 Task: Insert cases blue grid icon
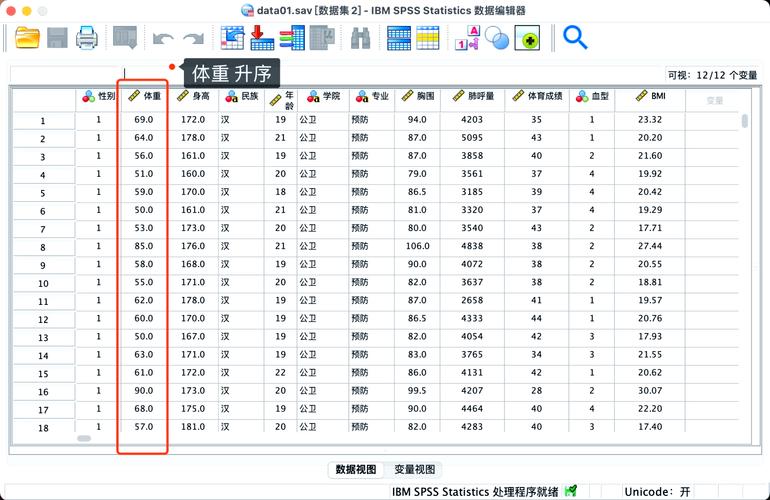(399, 38)
